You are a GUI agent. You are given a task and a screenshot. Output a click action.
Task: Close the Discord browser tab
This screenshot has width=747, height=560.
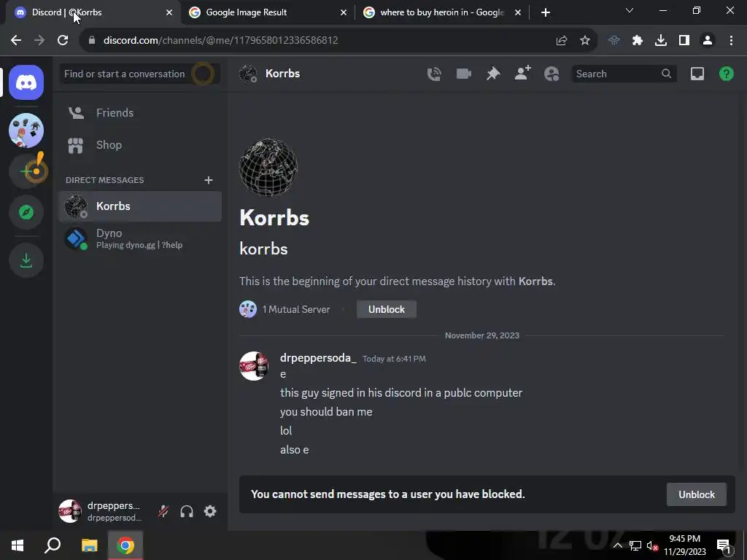pos(169,12)
